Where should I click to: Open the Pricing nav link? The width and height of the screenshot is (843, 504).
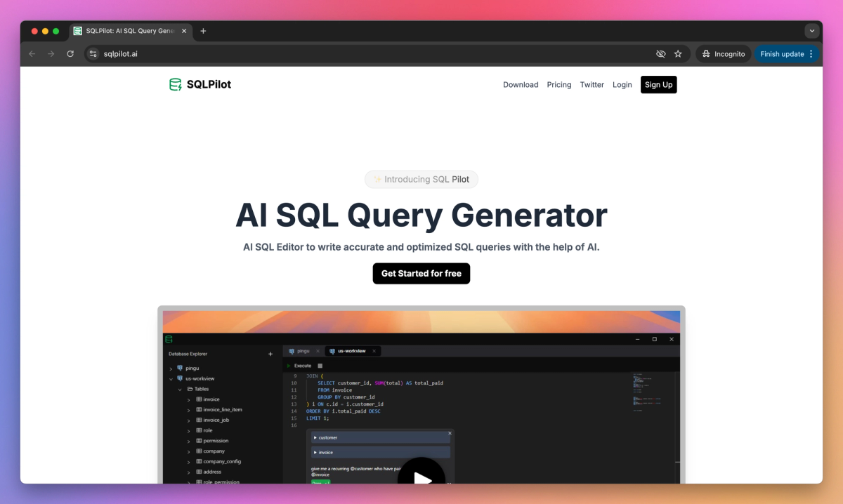click(559, 84)
